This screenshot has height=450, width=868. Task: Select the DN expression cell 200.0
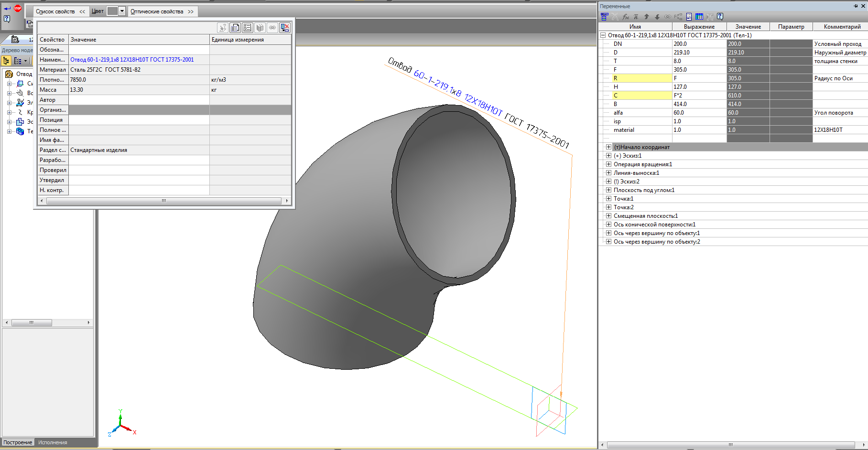tap(699, 44)
